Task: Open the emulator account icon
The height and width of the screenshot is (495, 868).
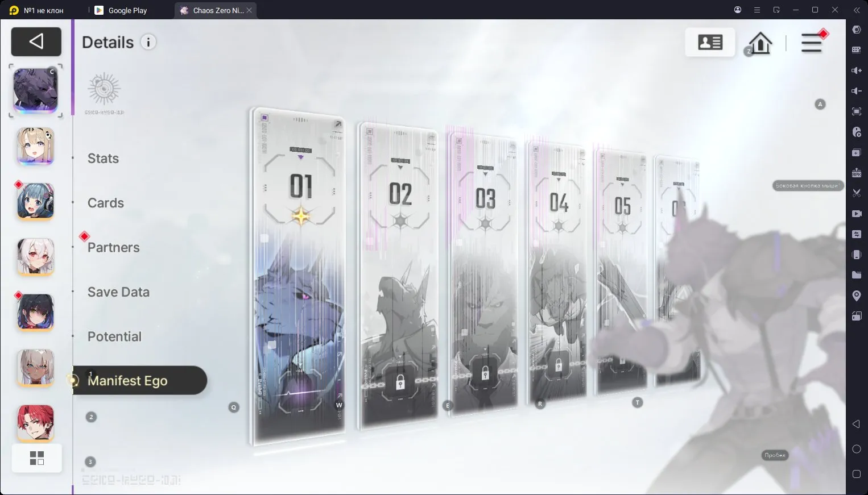Action: [x=738, y=10]
